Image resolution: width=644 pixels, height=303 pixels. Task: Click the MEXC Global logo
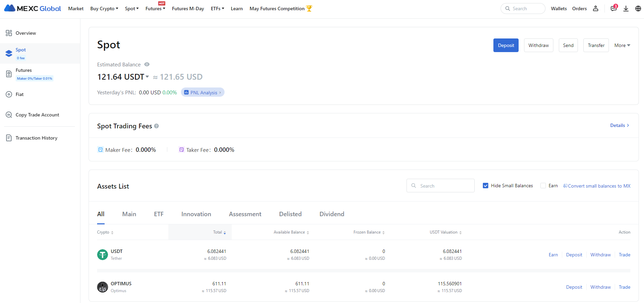coord(33,9)
